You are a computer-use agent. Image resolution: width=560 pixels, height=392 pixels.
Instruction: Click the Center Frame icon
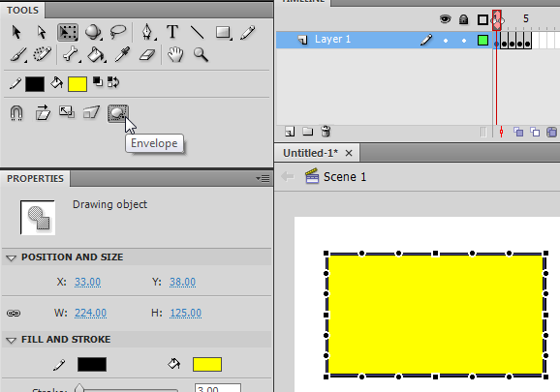tap(502, 132)
